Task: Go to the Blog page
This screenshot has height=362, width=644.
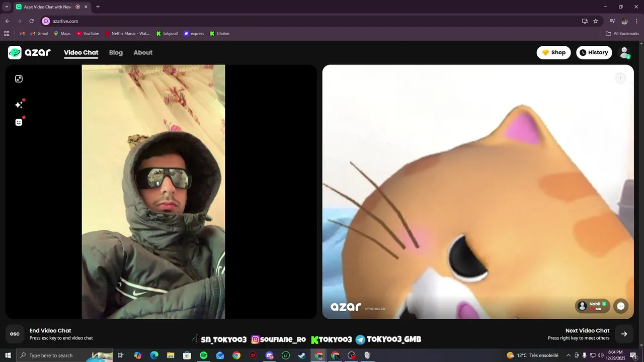Action: [x=116, y=52]
